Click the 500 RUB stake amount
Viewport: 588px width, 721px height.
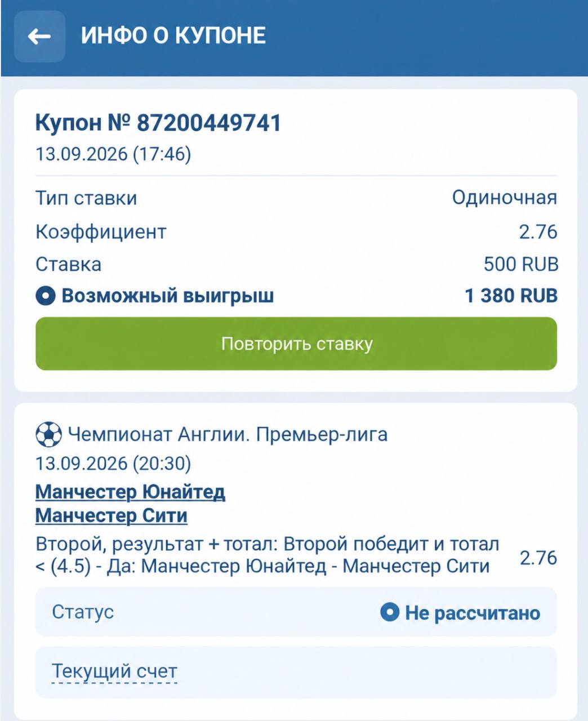point(521,264)
